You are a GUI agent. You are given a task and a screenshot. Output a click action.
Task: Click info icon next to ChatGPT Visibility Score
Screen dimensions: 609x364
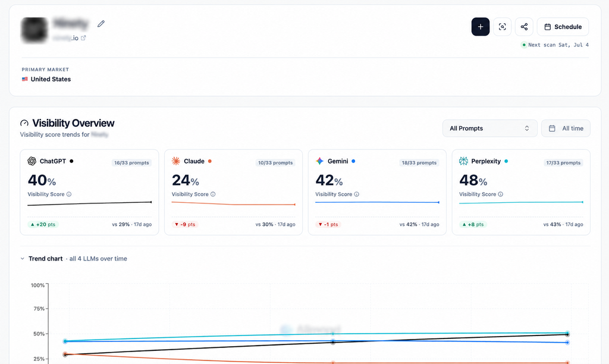click(69, 194)
